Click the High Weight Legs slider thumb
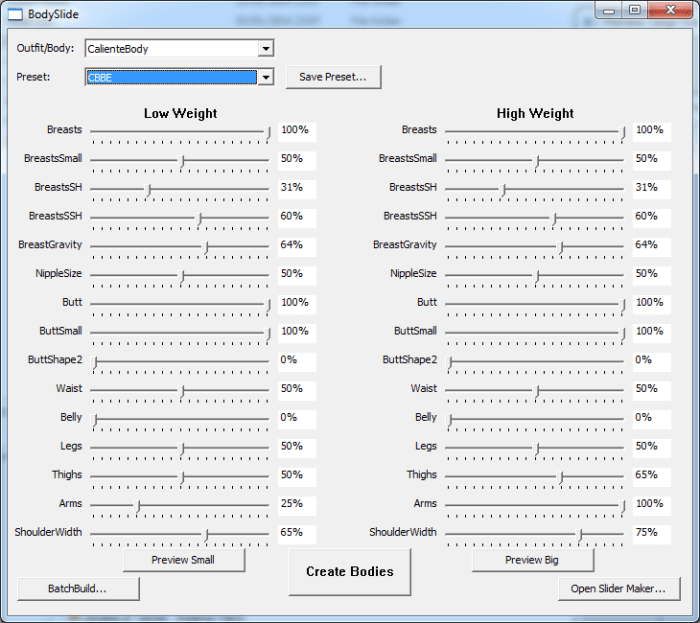Screen dimensions: 700x623 [536, 449]
